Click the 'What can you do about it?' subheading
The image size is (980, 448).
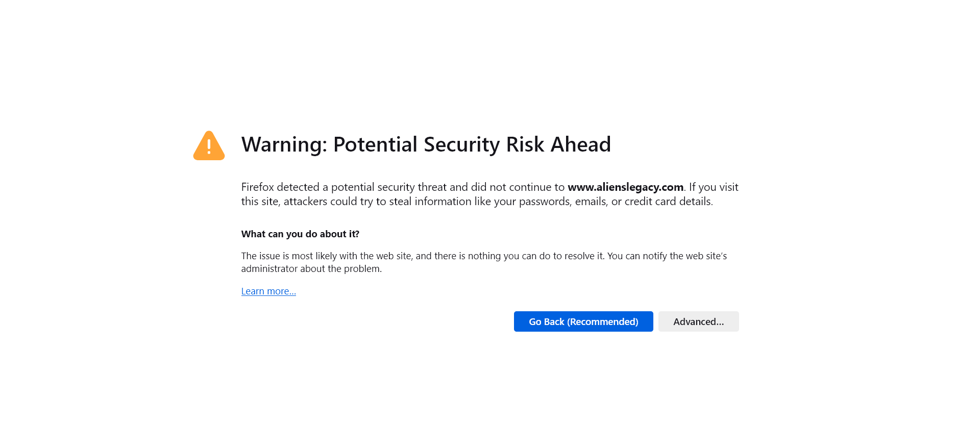[300, 234]
